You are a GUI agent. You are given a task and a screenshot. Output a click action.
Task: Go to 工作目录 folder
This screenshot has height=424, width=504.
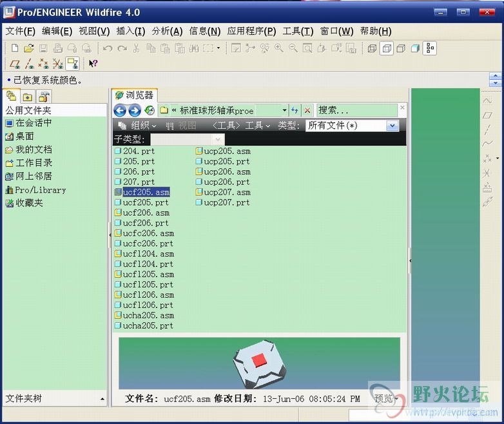click(28, 162)
